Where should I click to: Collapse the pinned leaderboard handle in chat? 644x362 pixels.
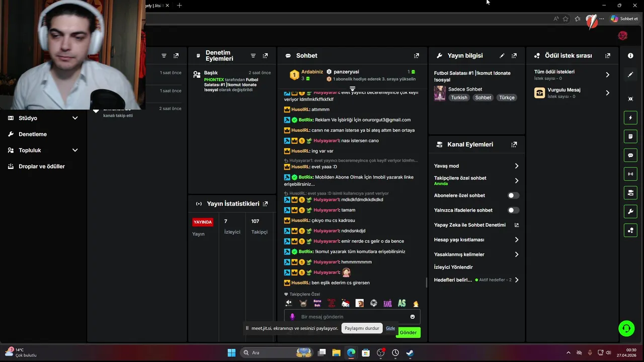tap(352, 88)
